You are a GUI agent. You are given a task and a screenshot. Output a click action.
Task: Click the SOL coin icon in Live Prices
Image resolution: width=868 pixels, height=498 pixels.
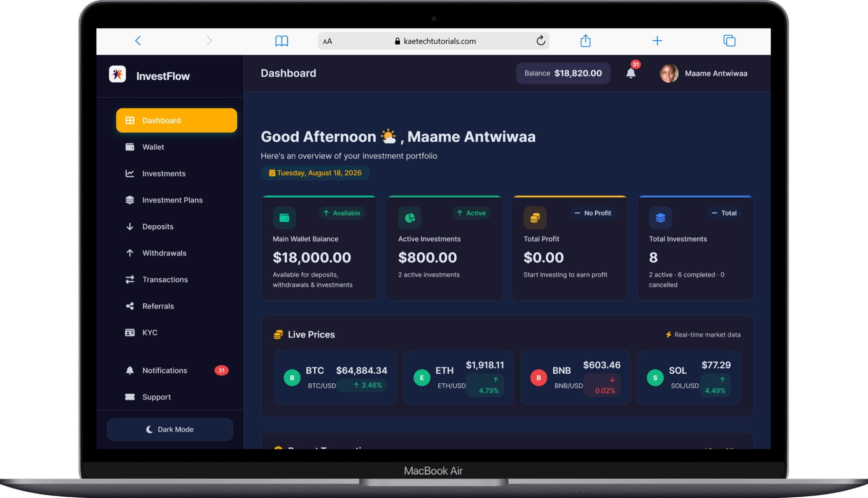pyautogui.click(x=655, y=378)
